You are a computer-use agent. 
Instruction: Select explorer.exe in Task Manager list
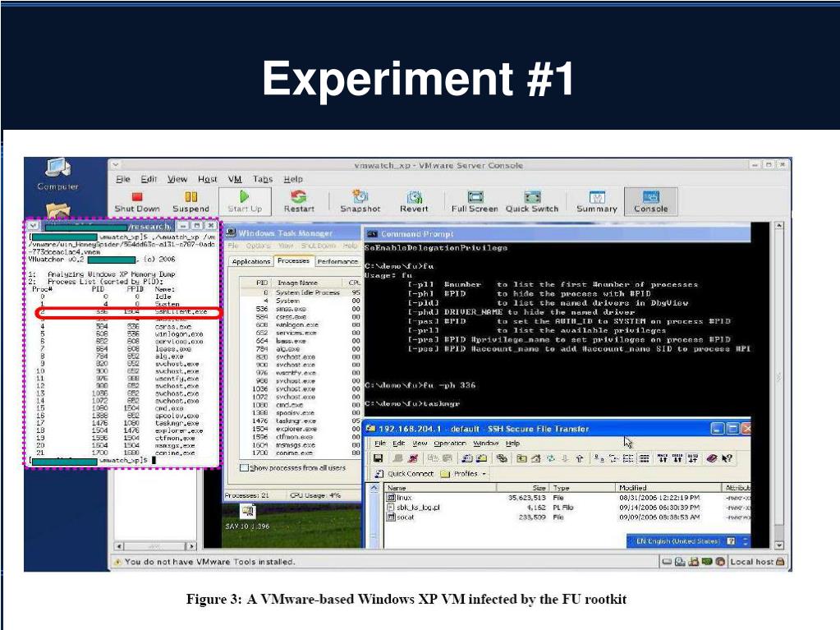click(x=300, y=429)
